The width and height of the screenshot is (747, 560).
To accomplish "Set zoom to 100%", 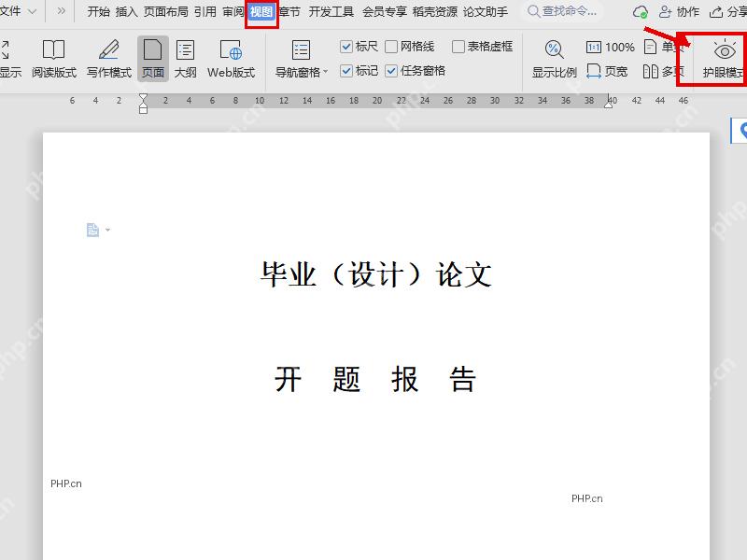I will click(611, 47).
